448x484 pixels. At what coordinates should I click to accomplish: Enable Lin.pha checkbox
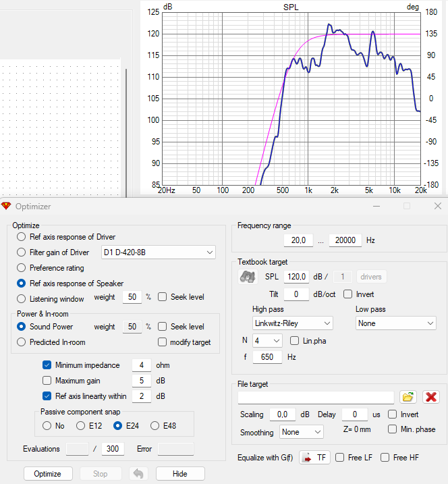[294, 340]
